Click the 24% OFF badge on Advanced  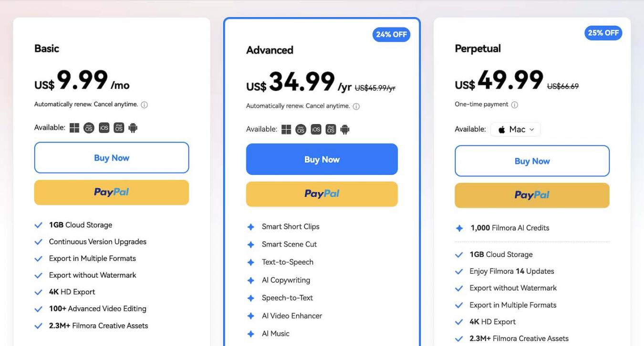[391, 34]
